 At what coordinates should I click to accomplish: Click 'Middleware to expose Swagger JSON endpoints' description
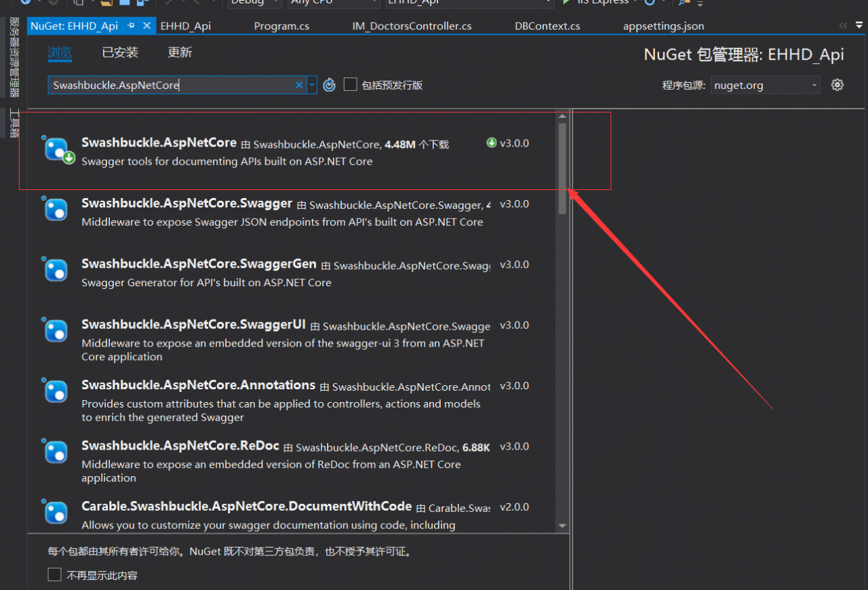point(282,222)
